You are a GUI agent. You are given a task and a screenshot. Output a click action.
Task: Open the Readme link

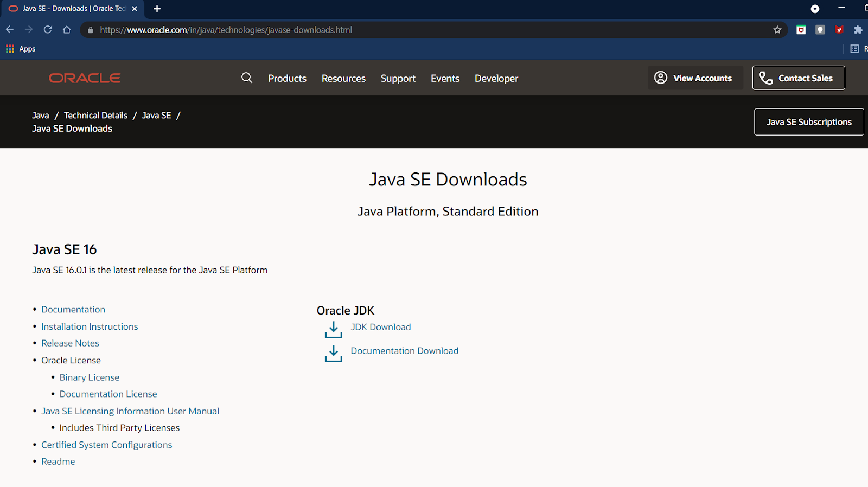tap(58, 462)
